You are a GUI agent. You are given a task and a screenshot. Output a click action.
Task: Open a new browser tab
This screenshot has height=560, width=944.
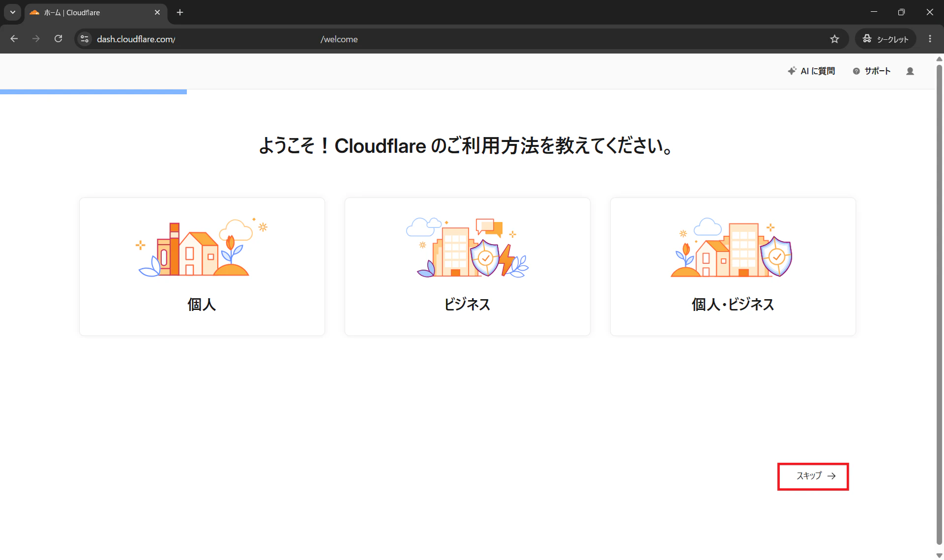180,12
